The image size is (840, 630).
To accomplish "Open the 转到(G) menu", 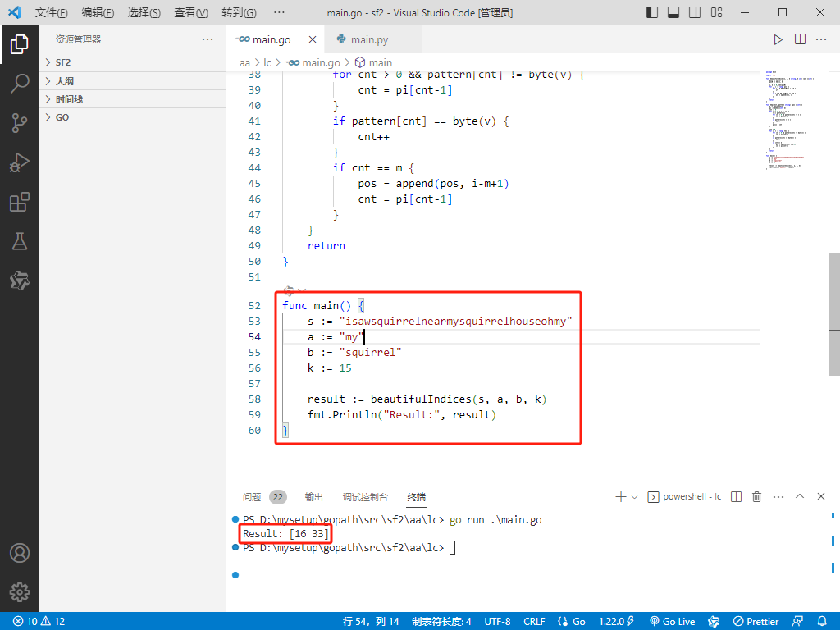I will click(239, 12).
